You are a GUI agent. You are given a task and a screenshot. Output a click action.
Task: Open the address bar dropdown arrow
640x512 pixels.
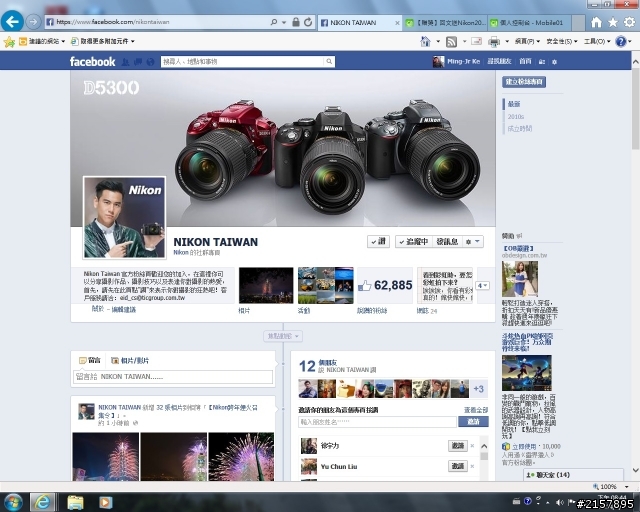click(x=284, y=22)
